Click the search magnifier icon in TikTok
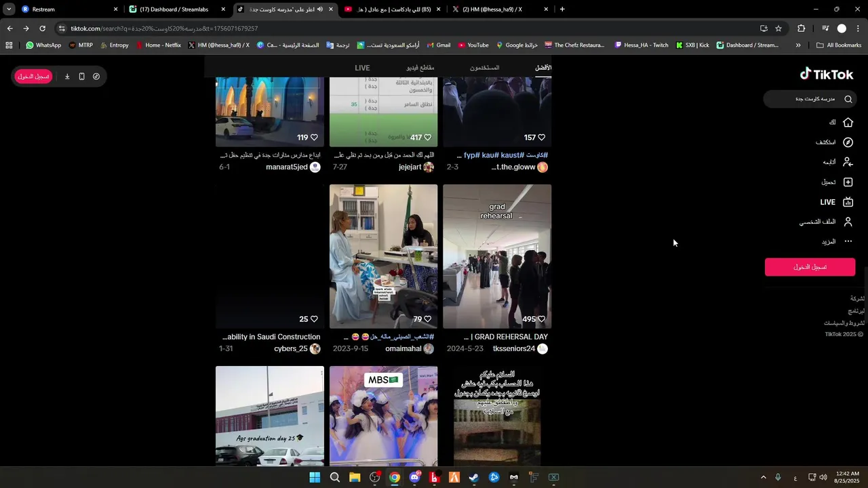 point(848,99)
